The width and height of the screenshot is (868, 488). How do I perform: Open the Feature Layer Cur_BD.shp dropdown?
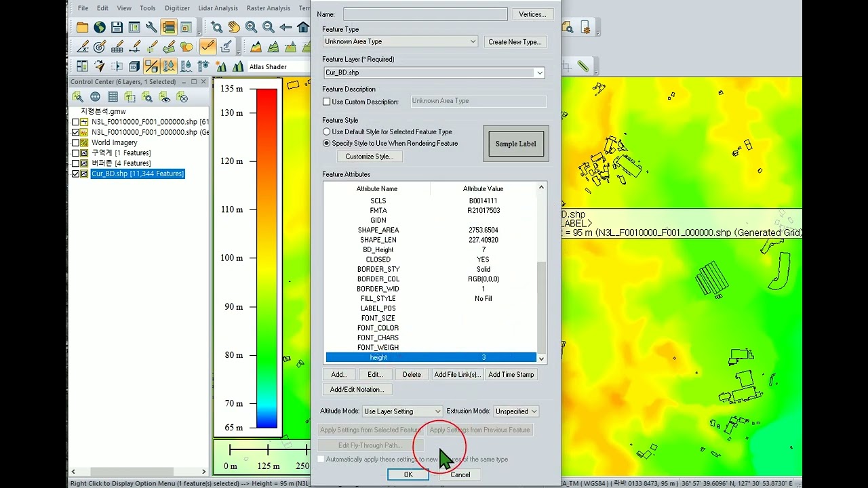coord(540,73)
